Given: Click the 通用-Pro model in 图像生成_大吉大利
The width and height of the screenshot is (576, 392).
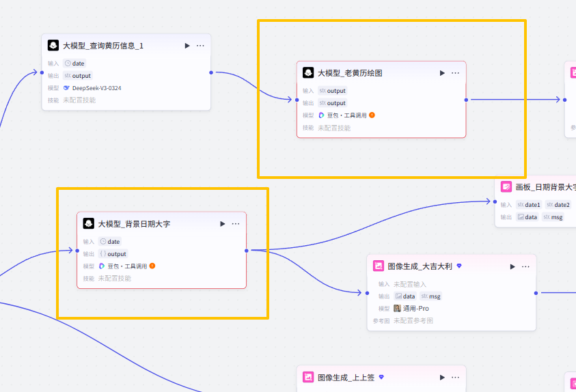Looking at the screenshot, I should tap(415, 309).
